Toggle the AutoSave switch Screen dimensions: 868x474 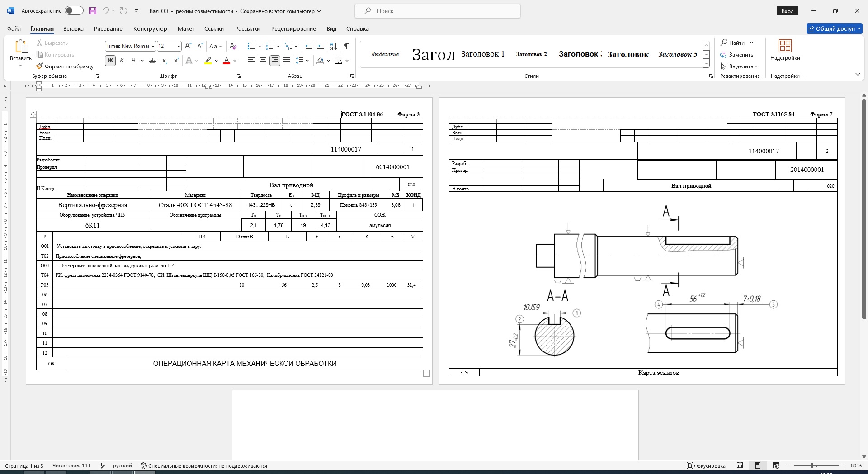(74, 11)
